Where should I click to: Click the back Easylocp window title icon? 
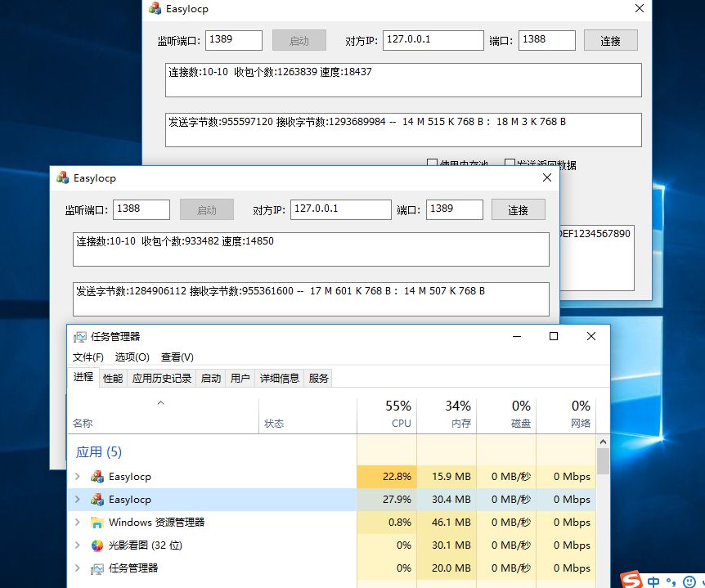tap(155, 8)
